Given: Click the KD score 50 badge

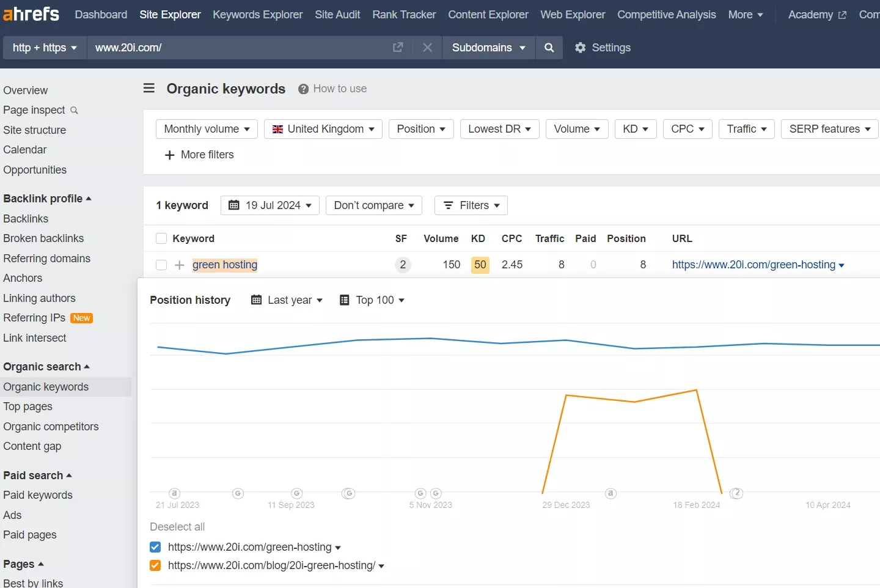Looking at the screenshot, I should tap(480, 265).
